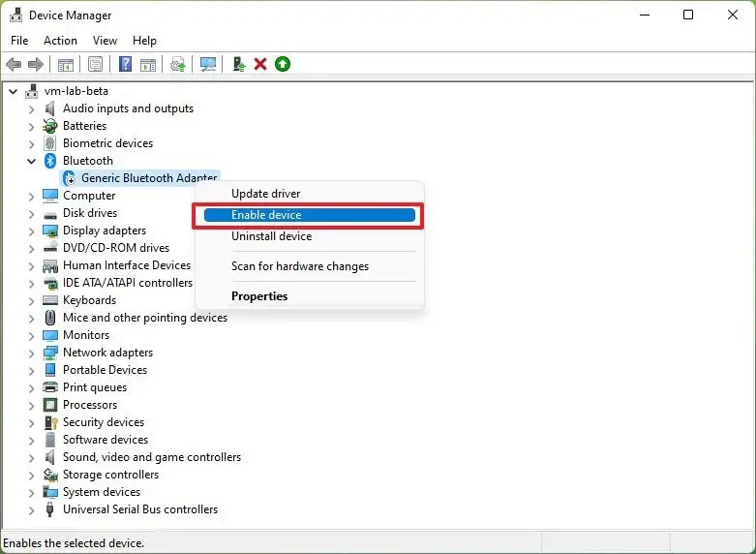The height and width of the screenshot is (554, 756).
Task: Expand the Network adapters chevron
Action: [31, 353]
